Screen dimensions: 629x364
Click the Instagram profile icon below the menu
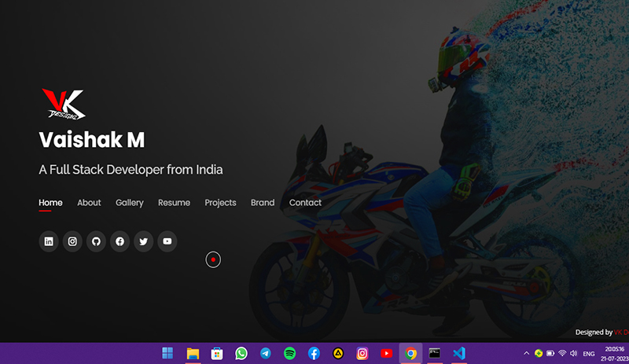click(x=72, y=241)
